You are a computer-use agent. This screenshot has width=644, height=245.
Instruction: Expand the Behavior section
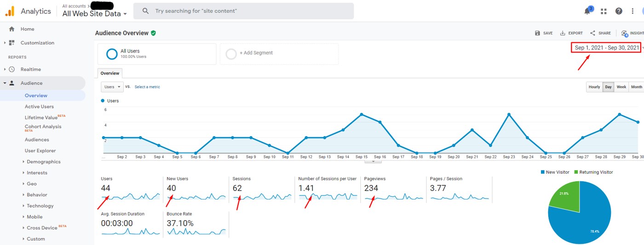click(x=23, y=195)
